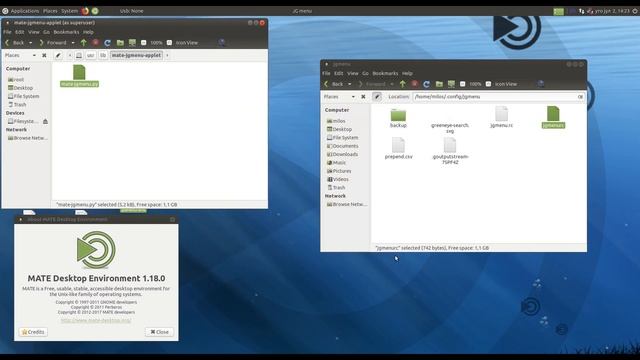Image resolution: width=640 pixels, height=360 pixels.
Task: Reload the jgmenu folder view
Action: (x=427, y=84)
